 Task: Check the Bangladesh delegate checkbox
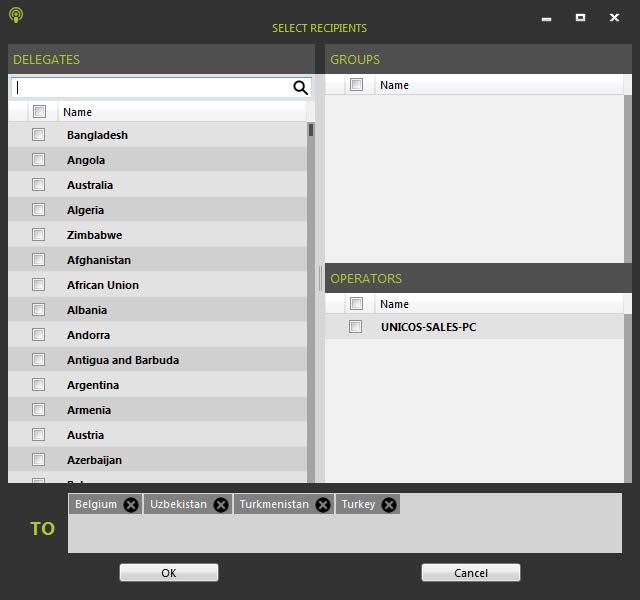point(39,135)
